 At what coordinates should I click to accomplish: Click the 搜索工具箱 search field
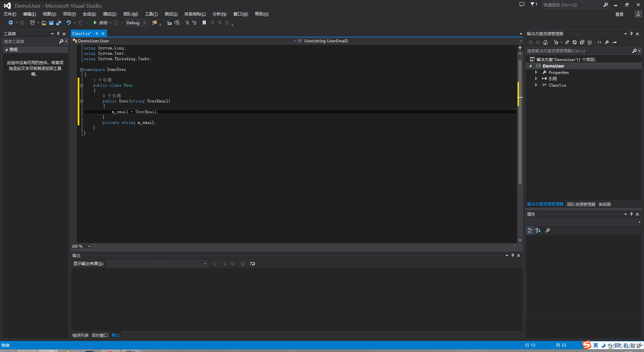(x=31, y=42)
